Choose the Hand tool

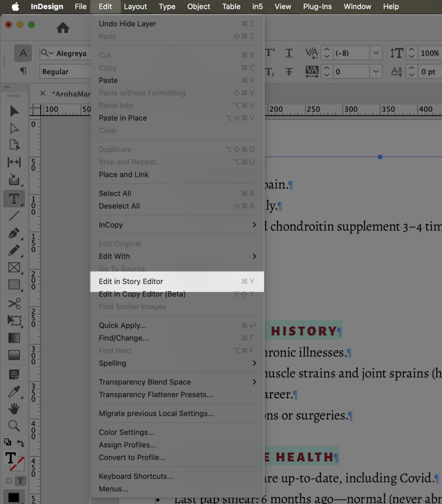14,409
